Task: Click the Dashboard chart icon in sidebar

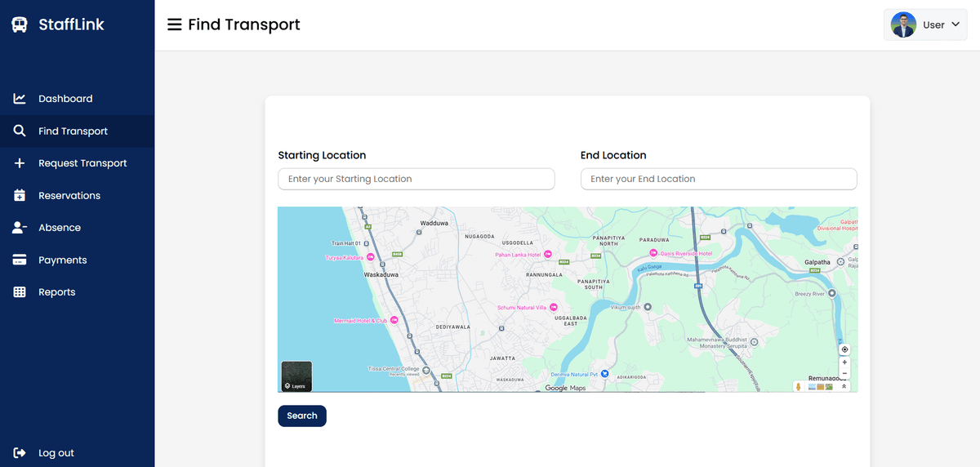Action: 20,99
